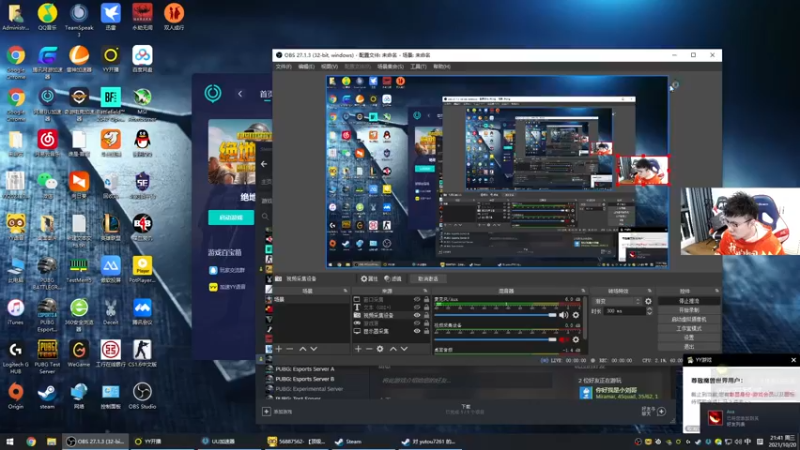Open Logitech G HUB desktop icon
The height and width of the screenshot is (450, 800).
[15, 357]
